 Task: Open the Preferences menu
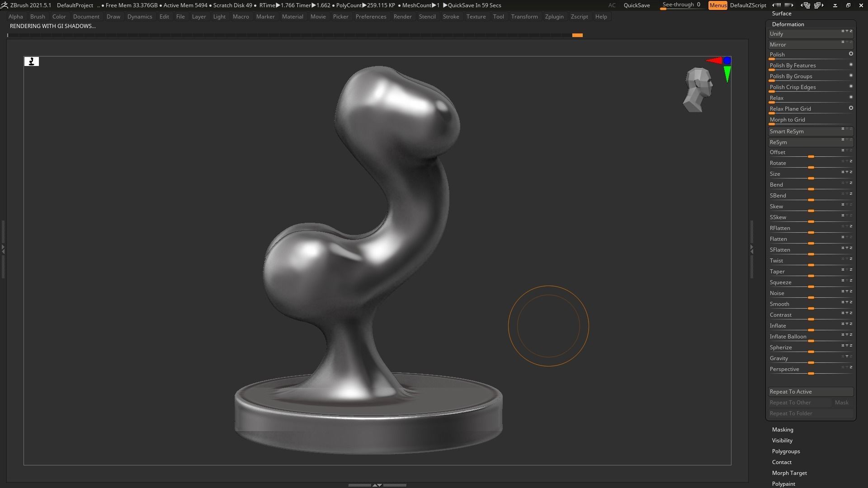point(371,17)
